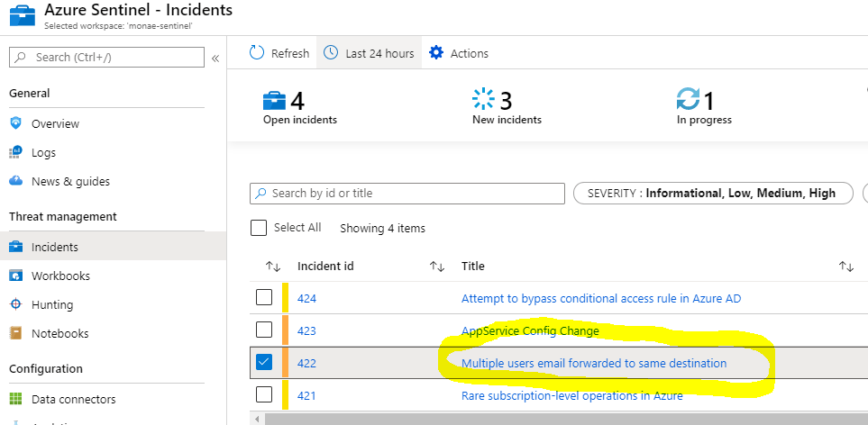
Task: Select the Workbooks icon
Action: (x=16, y=276)
